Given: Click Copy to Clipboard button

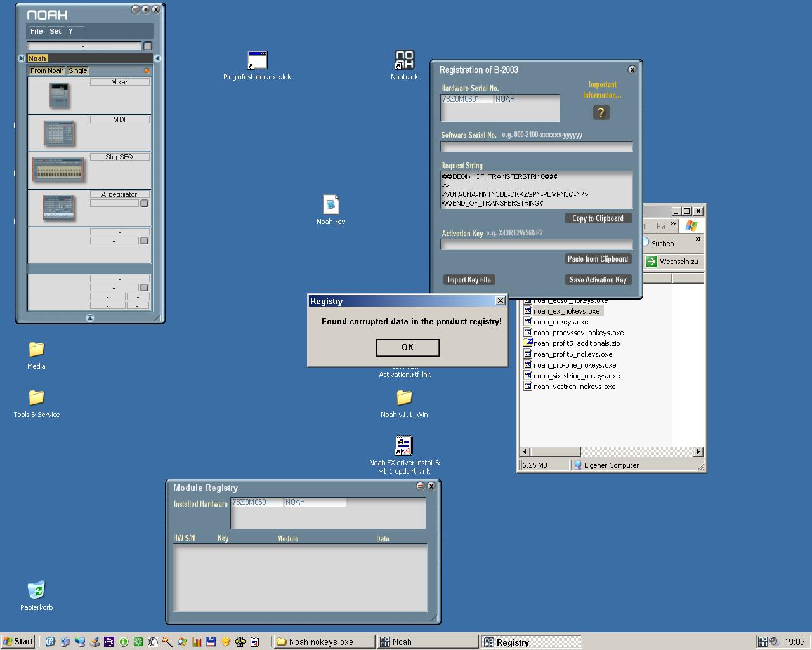Looking at the screenshot, I should [598, 218].
